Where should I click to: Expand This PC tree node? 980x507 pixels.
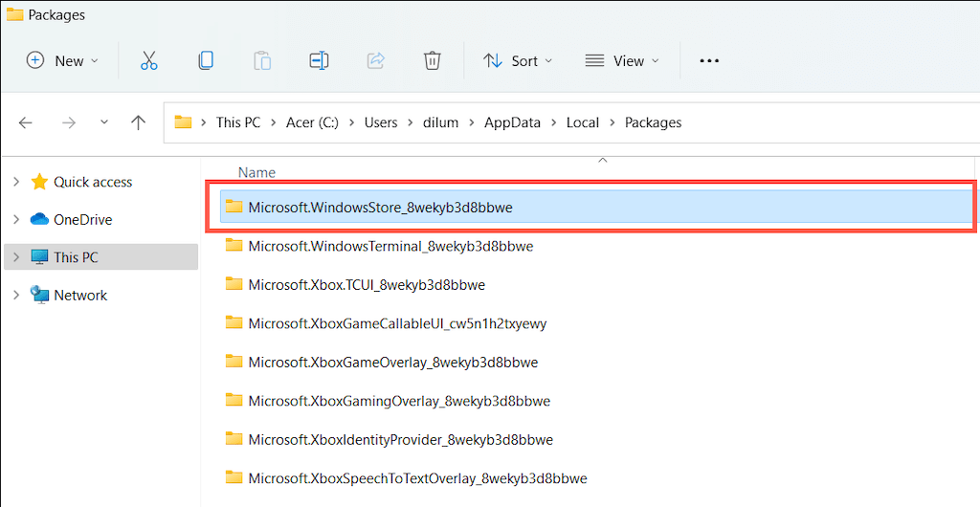coord(16,257)
